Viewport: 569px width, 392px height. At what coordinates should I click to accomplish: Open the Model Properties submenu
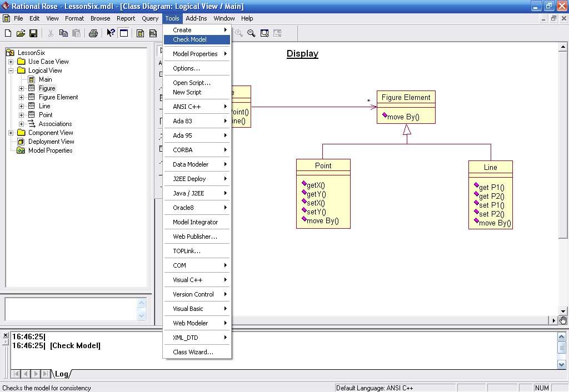click(197, 54)
